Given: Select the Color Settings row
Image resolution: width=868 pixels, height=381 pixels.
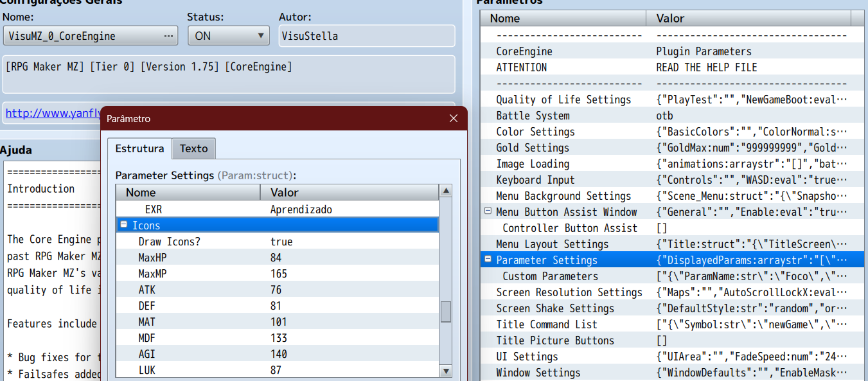Looking at the screenshot, I should pyautogui.click(x=672, y=132).
